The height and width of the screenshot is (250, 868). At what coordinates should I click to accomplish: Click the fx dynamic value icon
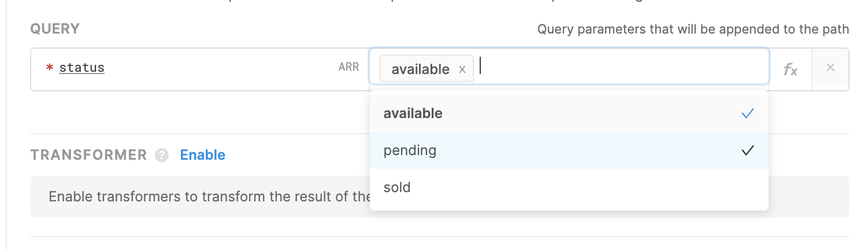coord(790,69)
